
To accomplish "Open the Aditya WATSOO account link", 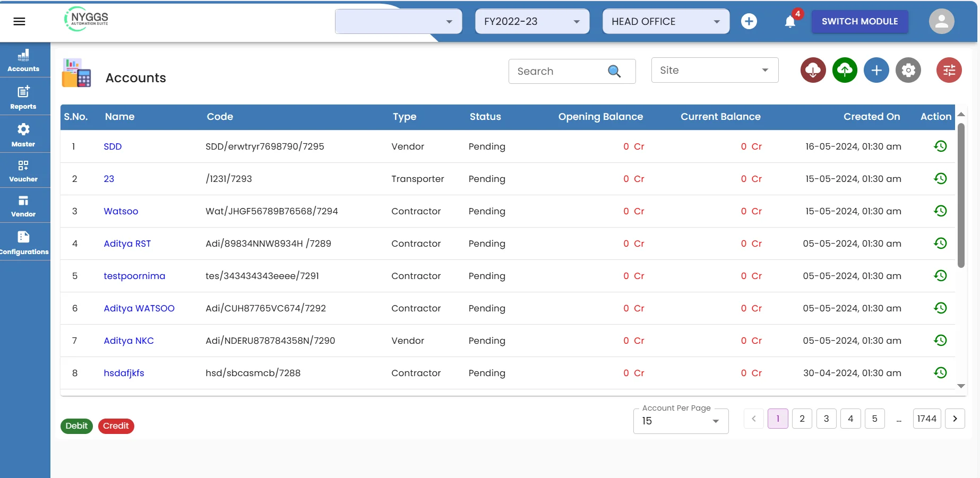I will pos(139,308).
